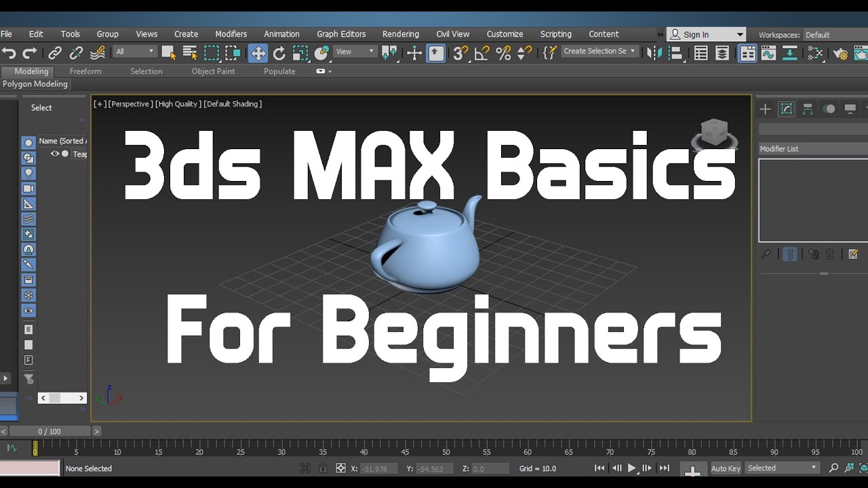Screen dimensions: 868x488
Task: Activate the Select and Move tool
Action: 258,53
